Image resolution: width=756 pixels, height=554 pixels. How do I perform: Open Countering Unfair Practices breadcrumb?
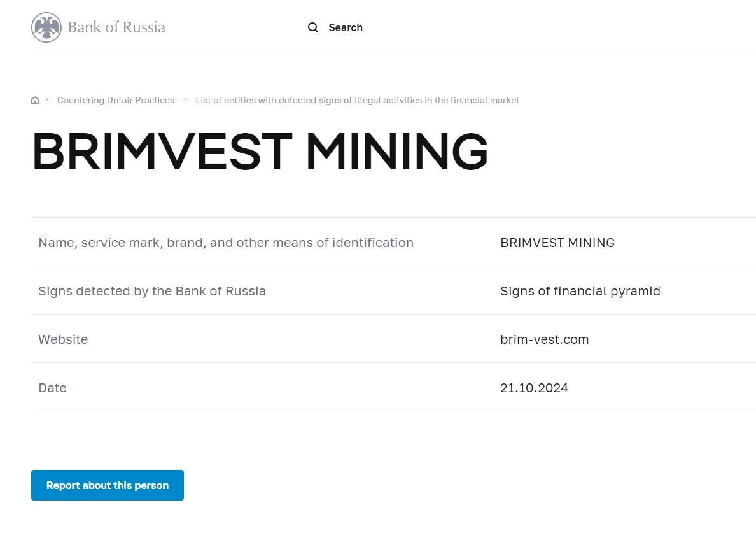tap(116, 100)
